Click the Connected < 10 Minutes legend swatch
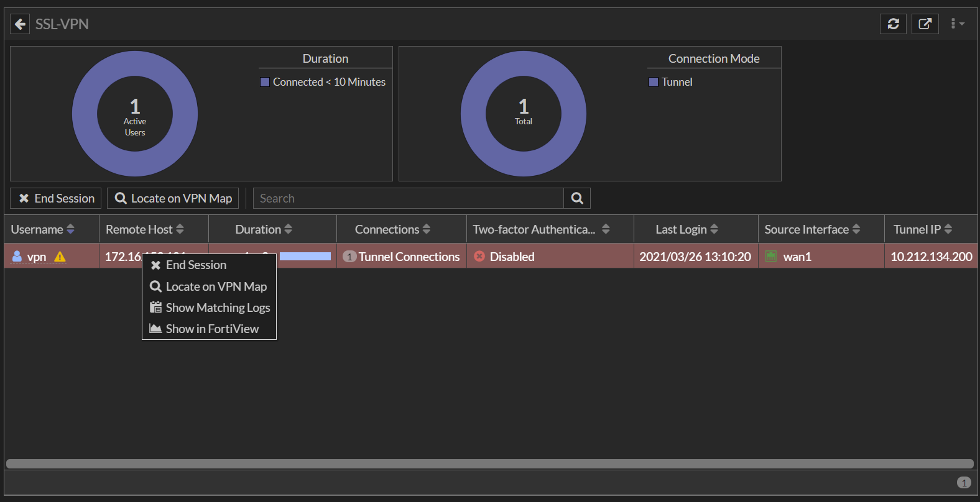 (x=265, y=82)
